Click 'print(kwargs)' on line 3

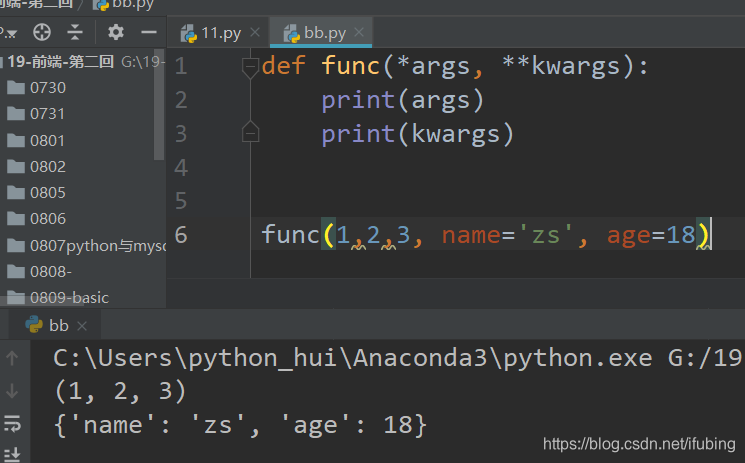[x=418, y=135]
